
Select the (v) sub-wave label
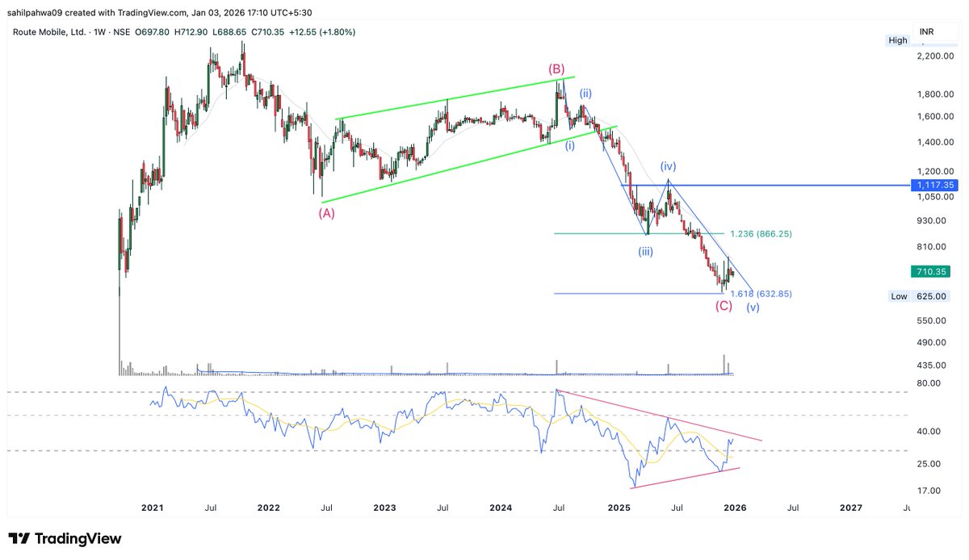click(x=753, y=307)
